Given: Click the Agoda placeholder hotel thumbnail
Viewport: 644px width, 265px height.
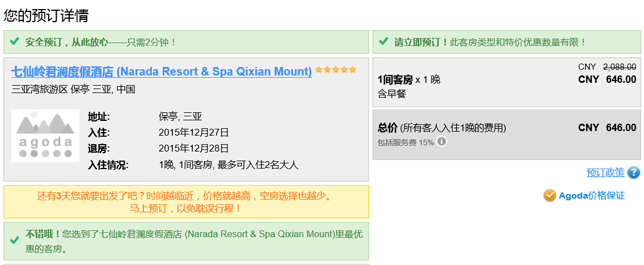Looking at the screenshot, I should point(45,136).
